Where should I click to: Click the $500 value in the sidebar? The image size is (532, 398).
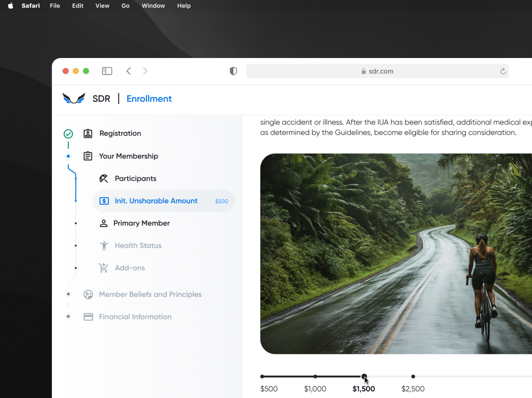pyautogui.click(x=221, y=201)
